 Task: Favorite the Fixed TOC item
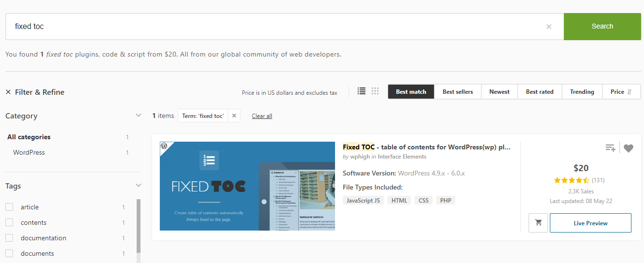(628, 148)
